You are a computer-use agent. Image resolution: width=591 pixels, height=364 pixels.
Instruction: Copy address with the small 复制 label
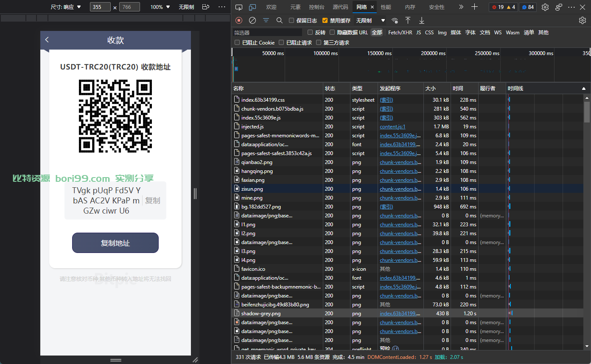[153, 200]
